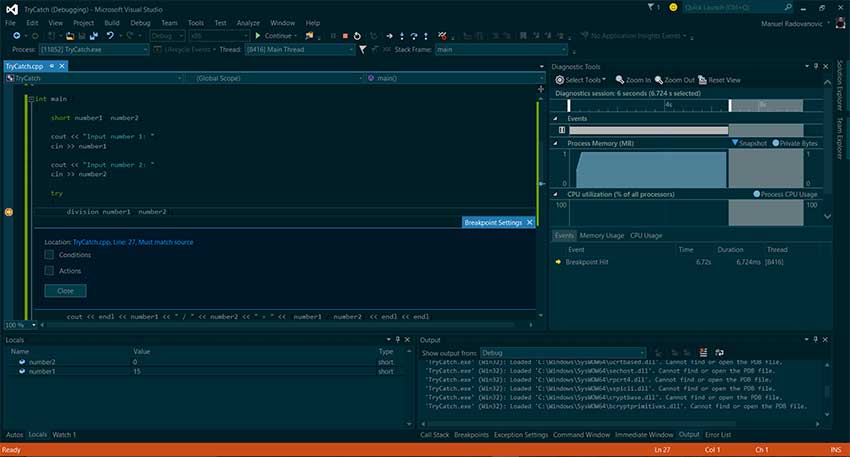Click Clear All icon in Output toolbar
This screenshot has width=850, height=457.
coord(703,352)
